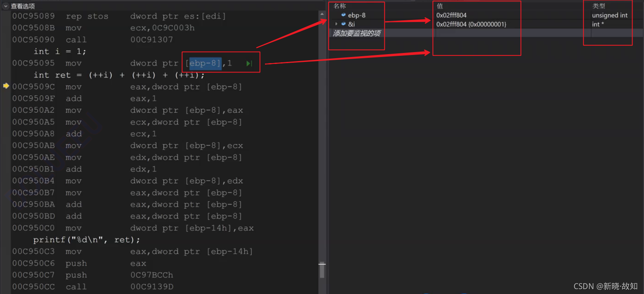The width and height of the screenshot is (644, 294).
Task: Select the &i watch name
Action: tap(351, 24)
